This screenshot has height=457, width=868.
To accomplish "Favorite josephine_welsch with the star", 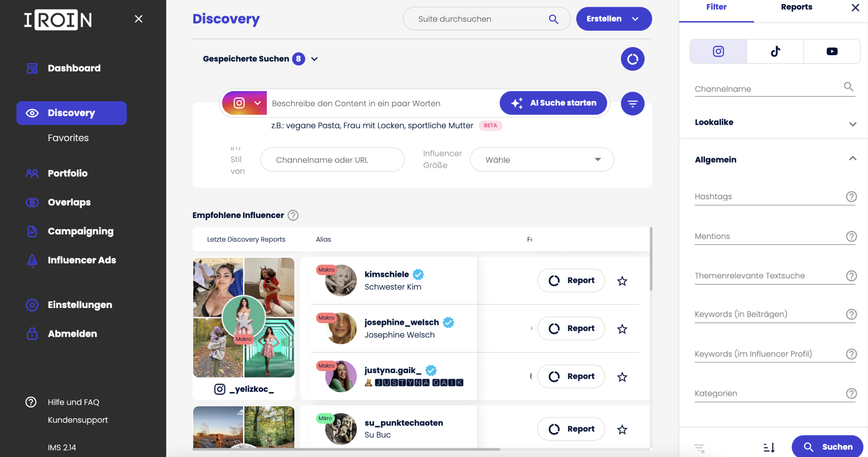I will pos(622,329).
